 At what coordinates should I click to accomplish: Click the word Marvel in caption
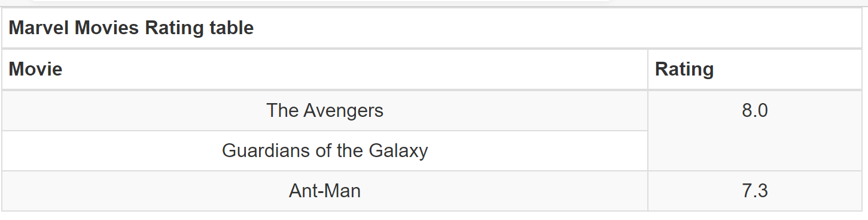[39, 28]
